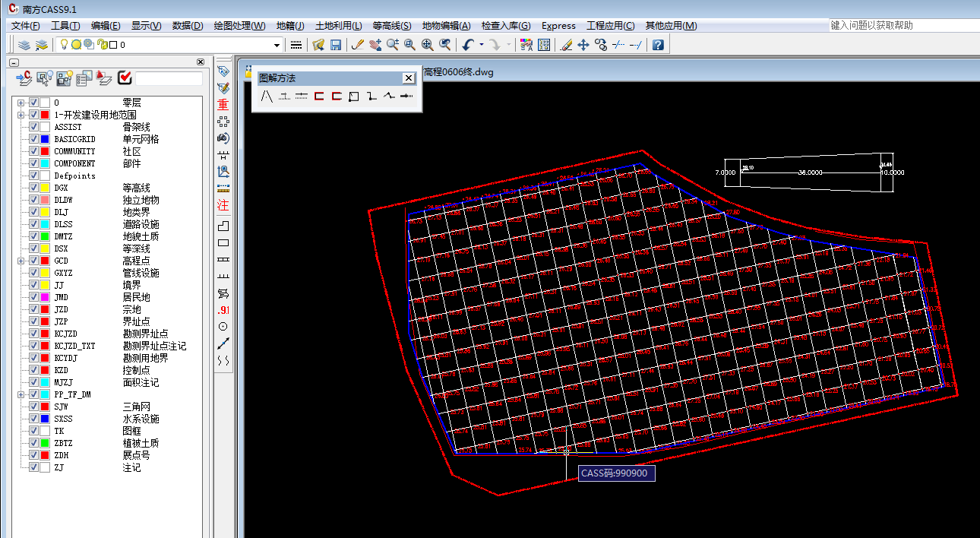Click the 高程0606终.dwg drawing title

coord(458,72)
